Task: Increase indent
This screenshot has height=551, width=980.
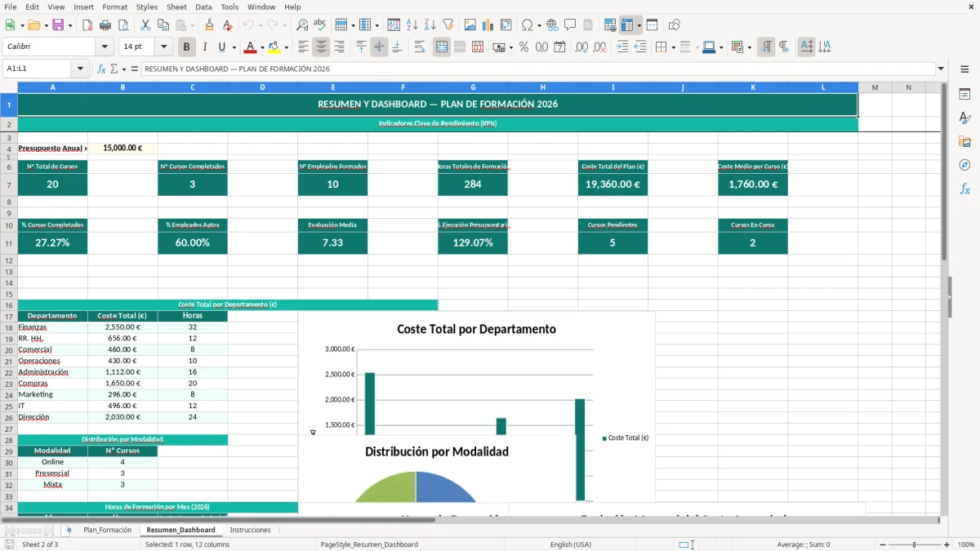Action: click(622, 47)
